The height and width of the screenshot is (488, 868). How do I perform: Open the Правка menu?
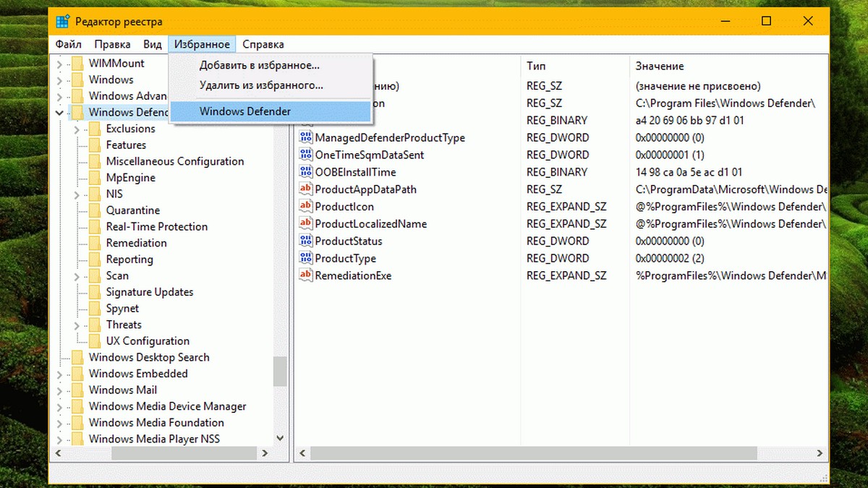112,45
